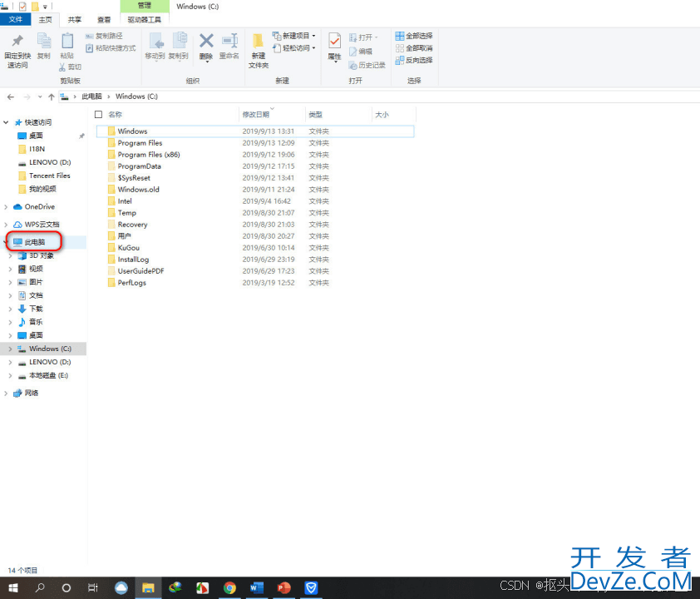Click the Back navigation arrow

click(x=11, y=97)
